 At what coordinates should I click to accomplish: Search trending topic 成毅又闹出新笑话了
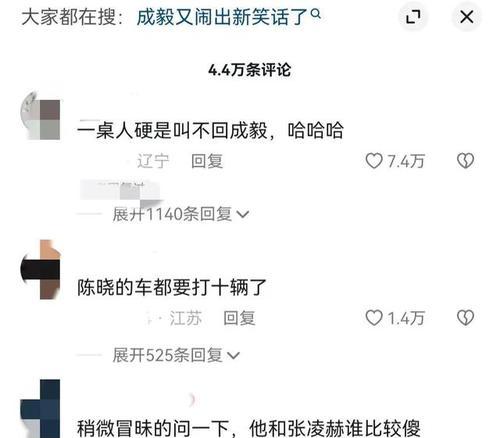pos(222,17)
